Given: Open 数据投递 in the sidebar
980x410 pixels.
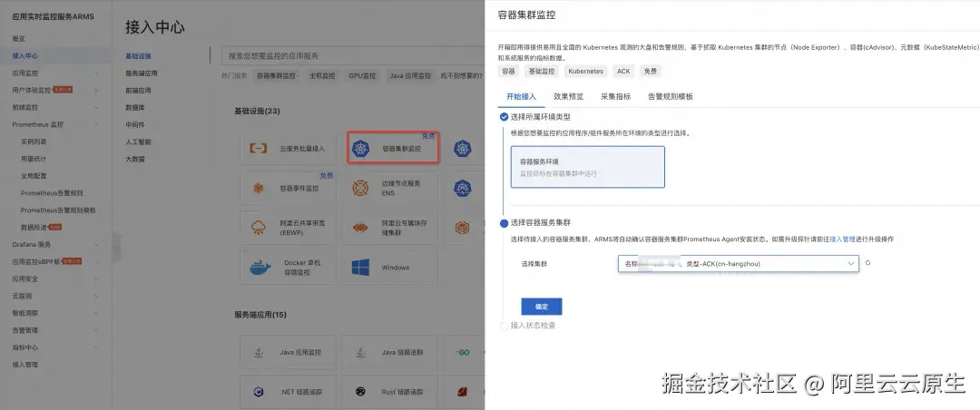Looking at the screenshot, I should point(34,228).
